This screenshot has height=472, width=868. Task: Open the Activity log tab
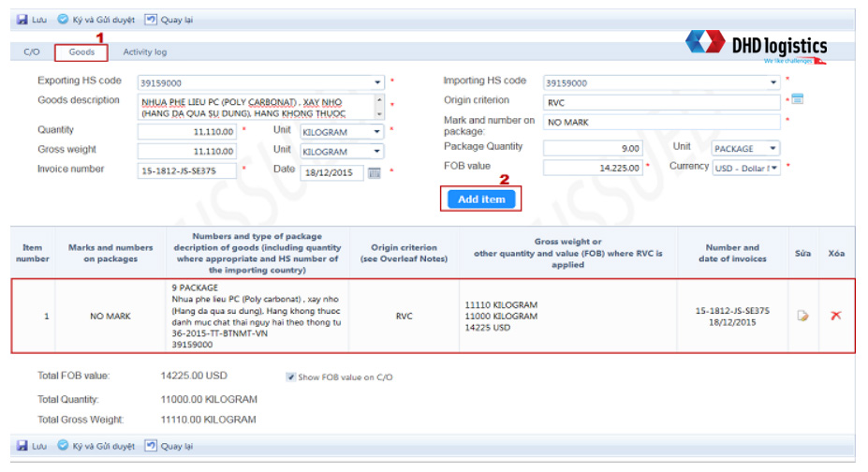(x=145, y=52)
